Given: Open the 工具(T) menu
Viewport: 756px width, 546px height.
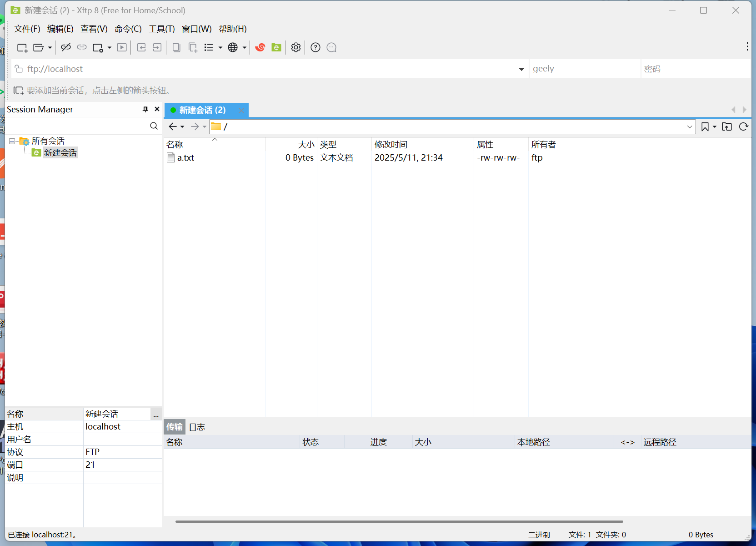Looking at the screenshot, I should [x=162, y=29].
